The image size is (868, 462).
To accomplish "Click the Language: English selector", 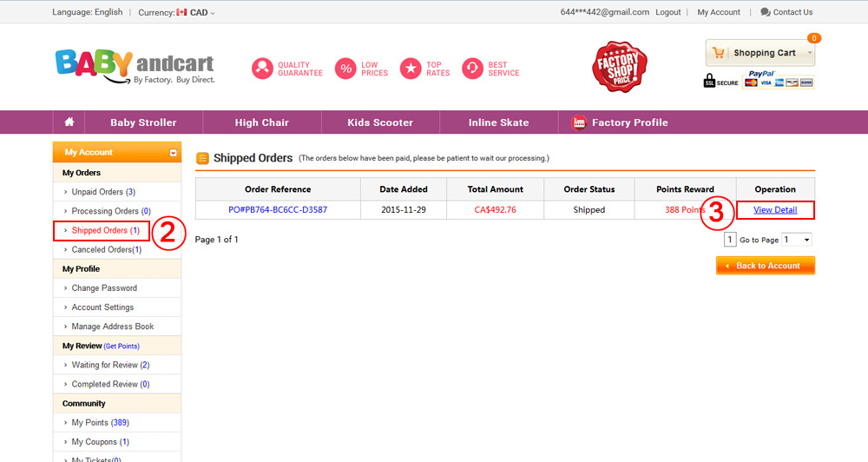I will (88, 12).
